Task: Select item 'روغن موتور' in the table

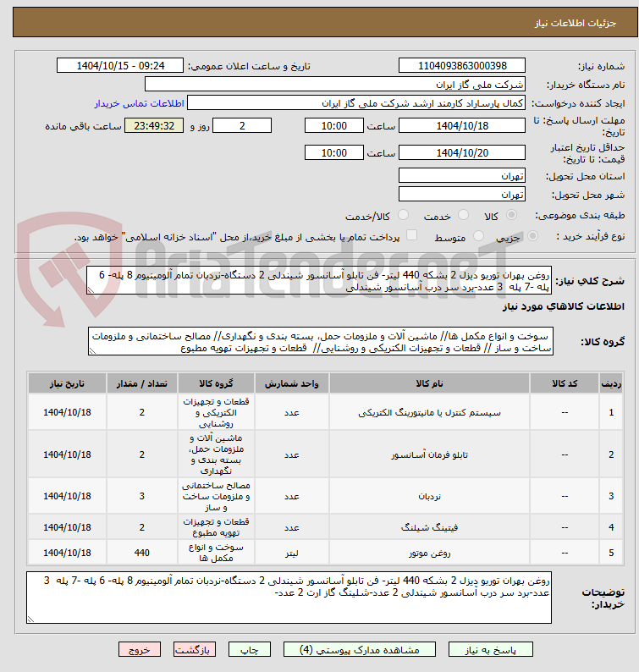Action: click(x=429, y=553)
